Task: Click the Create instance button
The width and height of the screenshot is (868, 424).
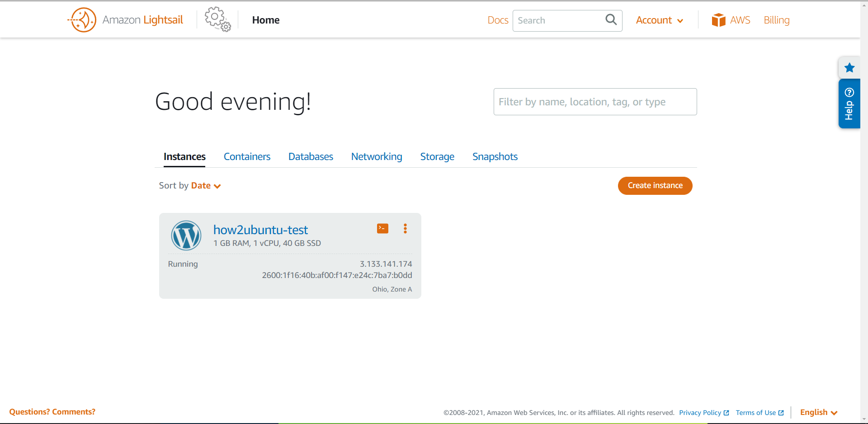Action: click(655, 186)
